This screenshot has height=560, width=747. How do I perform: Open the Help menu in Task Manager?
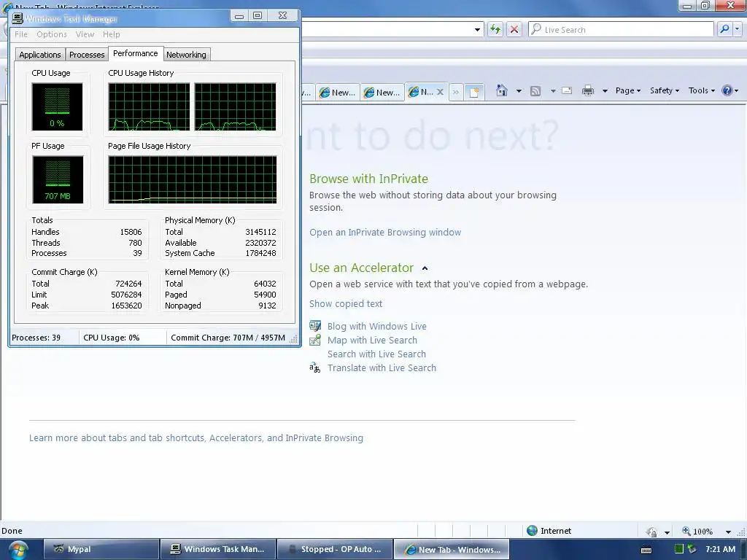pos(112,34)
